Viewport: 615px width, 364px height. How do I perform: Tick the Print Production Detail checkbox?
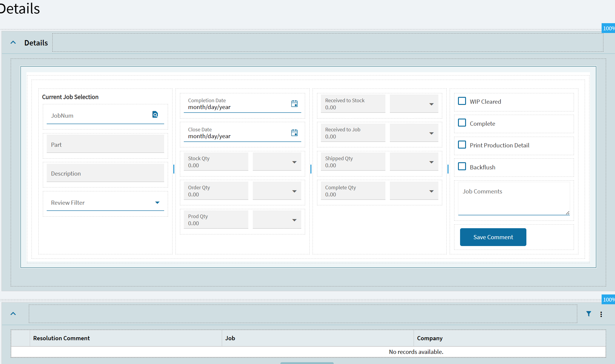pos(462,145)
